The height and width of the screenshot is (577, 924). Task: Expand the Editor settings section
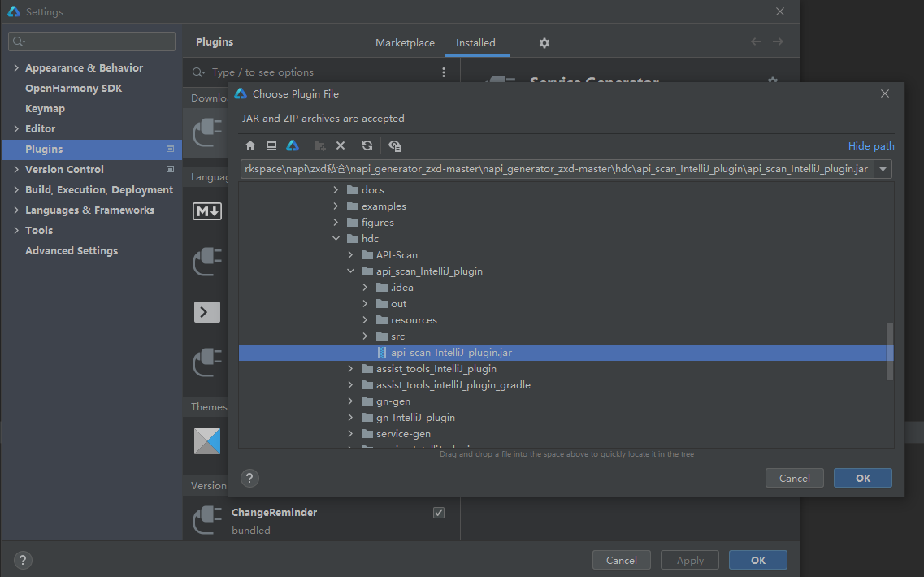pyautogui.click(x=16, y=128)
